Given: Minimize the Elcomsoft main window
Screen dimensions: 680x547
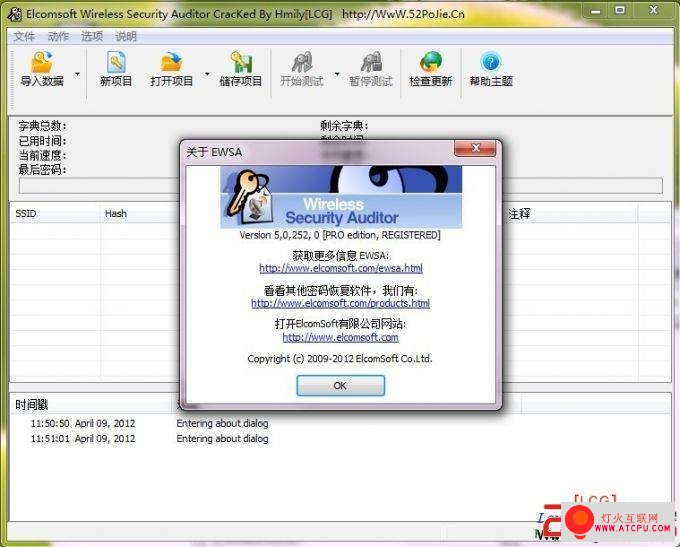Looking at the screenshot, I should pos(596,11).
